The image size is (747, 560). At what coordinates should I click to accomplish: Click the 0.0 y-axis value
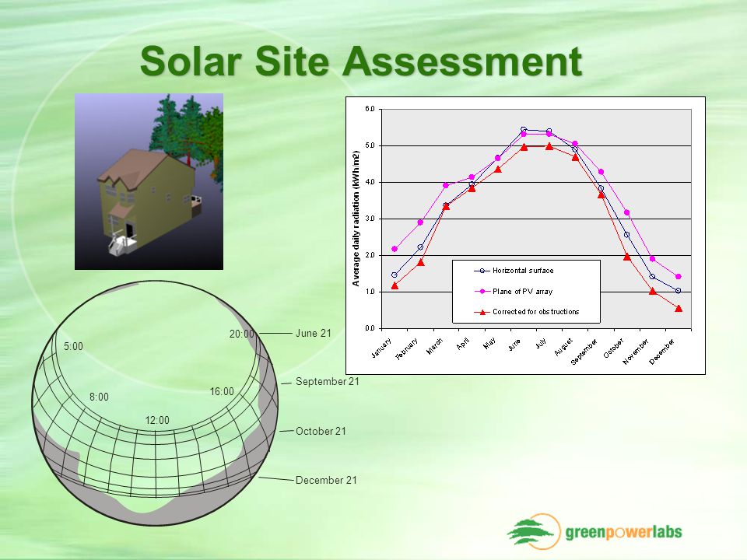(370, 328)
